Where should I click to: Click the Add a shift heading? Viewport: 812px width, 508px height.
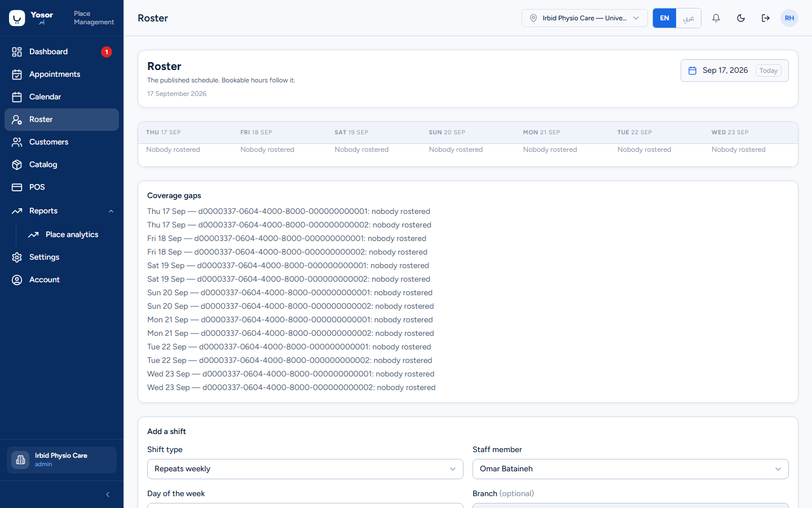[x=166, y=432]
